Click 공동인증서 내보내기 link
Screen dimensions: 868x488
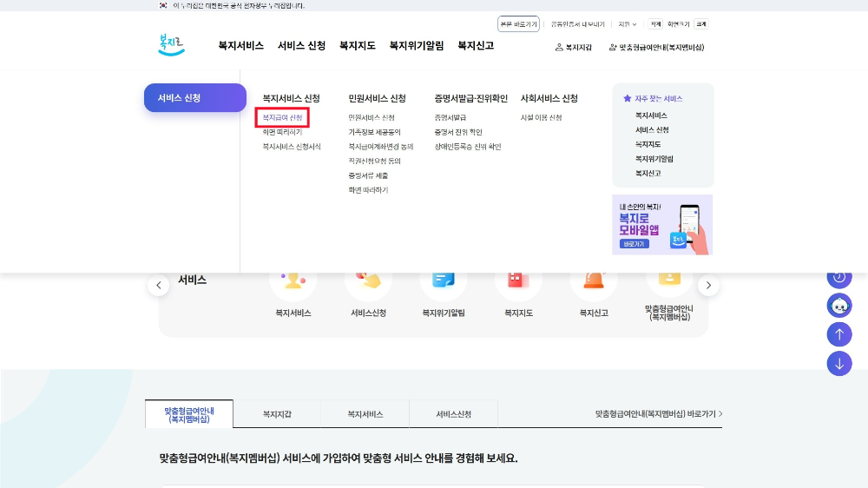pos(577,24)
